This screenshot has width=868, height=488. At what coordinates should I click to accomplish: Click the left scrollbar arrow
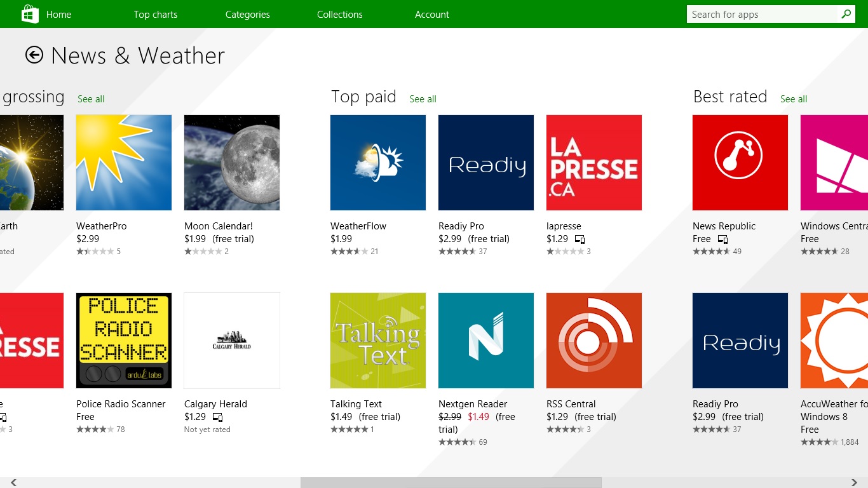click(x=13, y=483)
